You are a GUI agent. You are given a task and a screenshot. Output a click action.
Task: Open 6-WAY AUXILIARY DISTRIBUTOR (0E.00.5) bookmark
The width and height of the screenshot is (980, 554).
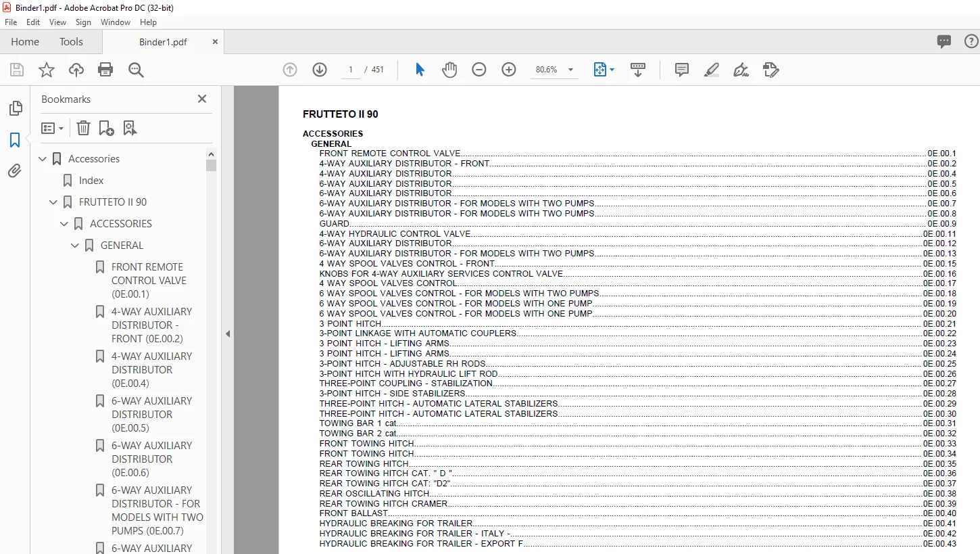pyautogui.click(x=151, y=415)
